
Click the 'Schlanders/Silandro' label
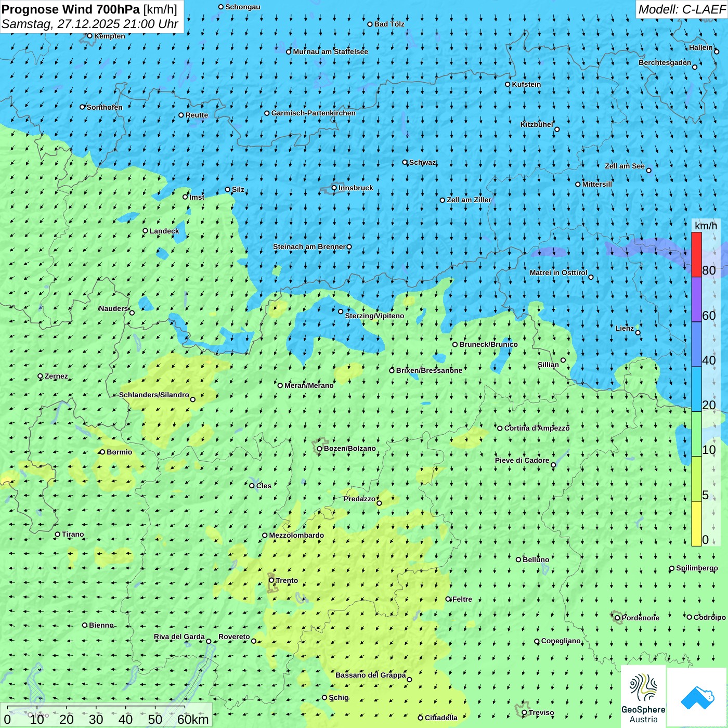[x=154, y=395]
